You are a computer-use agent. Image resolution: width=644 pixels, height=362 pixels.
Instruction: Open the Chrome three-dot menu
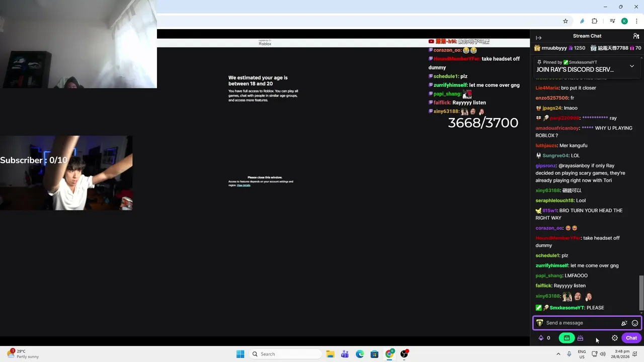click(636, 21)
